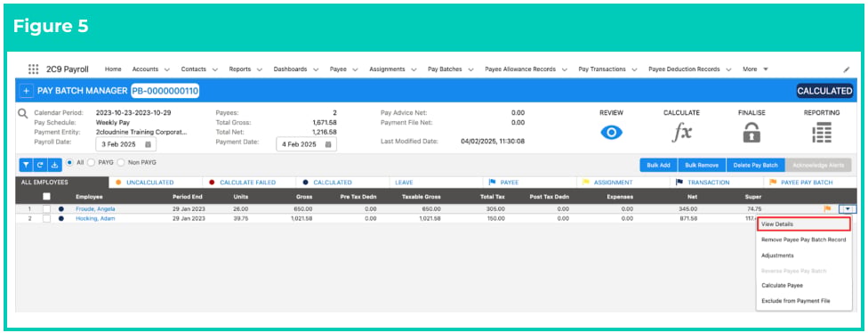Open calendar icon in Payroll Date field
This screenshot has width=868, height=333.
tap(148, 144)
